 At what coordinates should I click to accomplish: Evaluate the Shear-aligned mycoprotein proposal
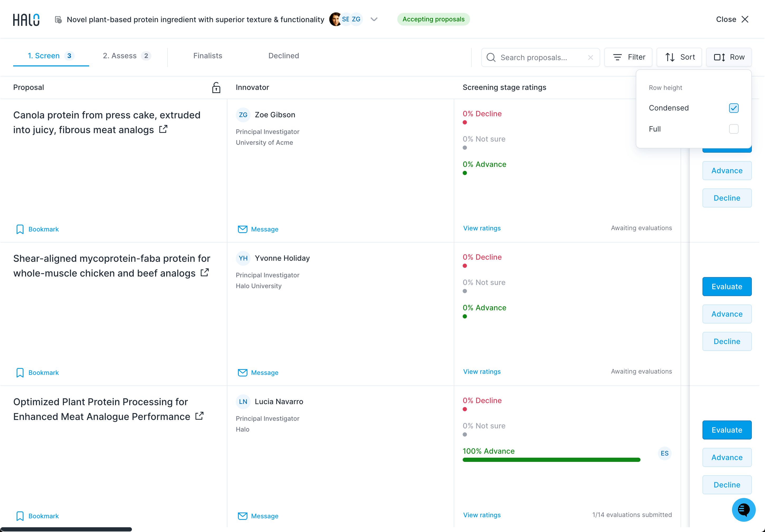tap(727, 287)
